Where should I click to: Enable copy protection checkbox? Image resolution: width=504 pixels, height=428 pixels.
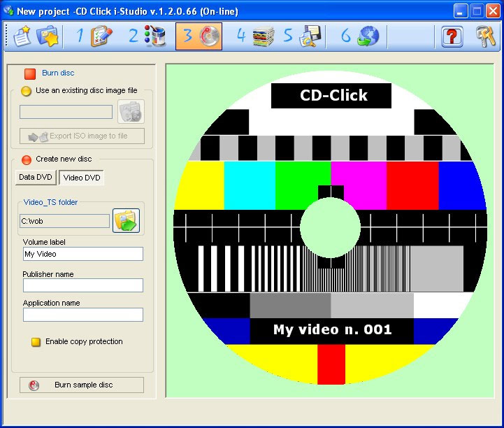[x=36, y=342]
